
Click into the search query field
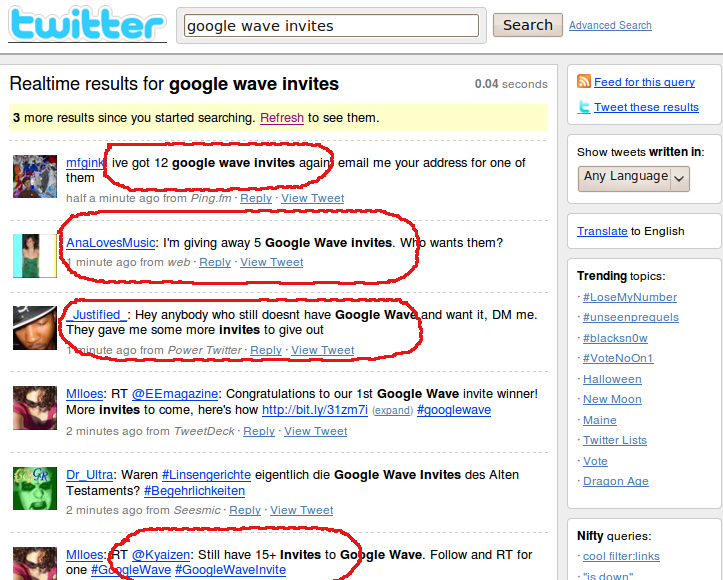point(331,26)
